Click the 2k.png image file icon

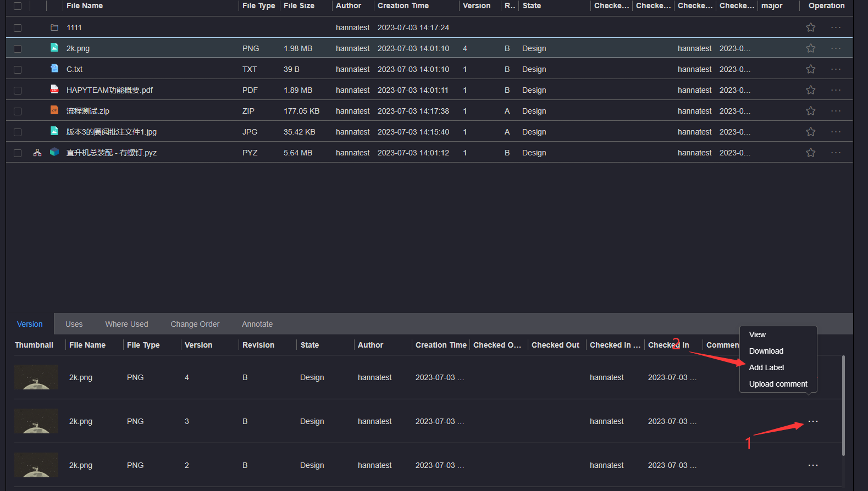click(x=54, y=48)
